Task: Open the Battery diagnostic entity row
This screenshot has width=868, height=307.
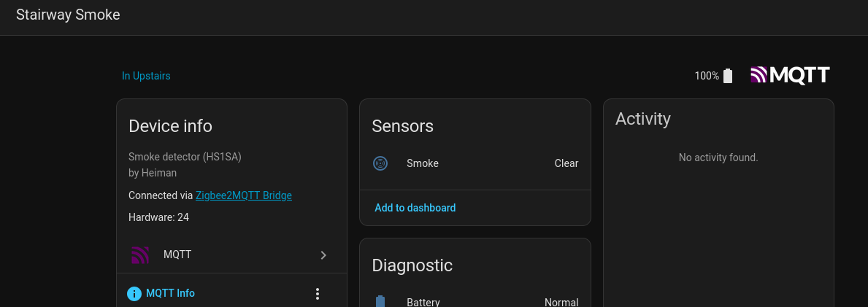Action: click(x=423, y=302)
